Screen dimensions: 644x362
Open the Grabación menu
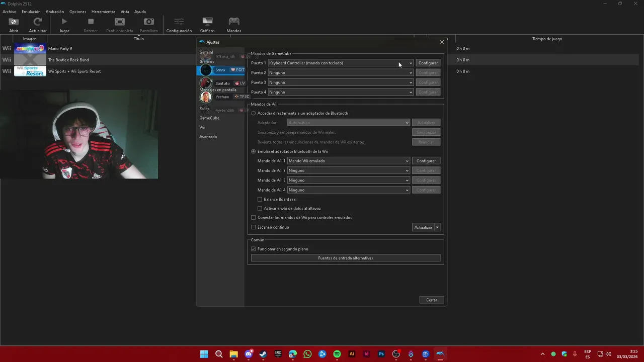(55, 12)
